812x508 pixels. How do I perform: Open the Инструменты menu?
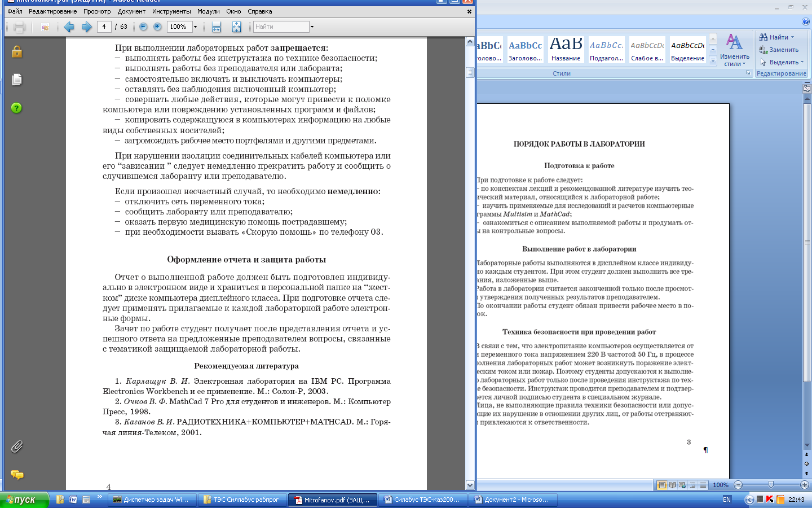[171, 11]
